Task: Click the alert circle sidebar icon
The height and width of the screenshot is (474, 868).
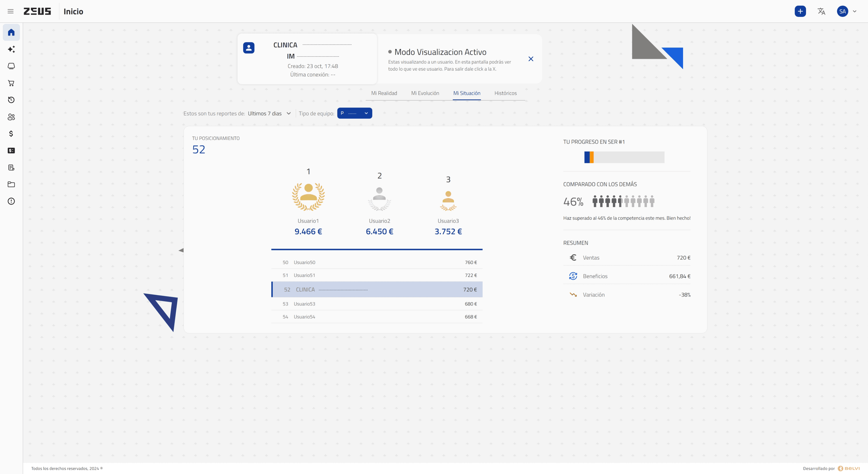Action: (x=11, y=201)
